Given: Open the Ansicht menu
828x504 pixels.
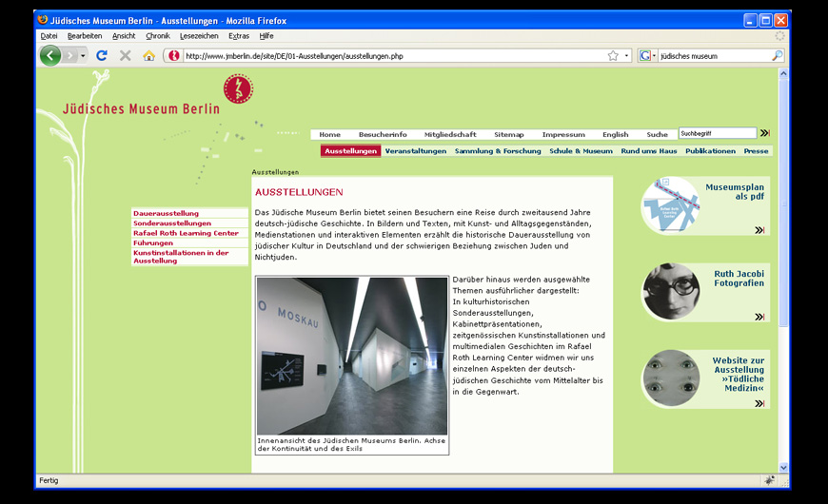Looking at the screenshot, I should tap(124, 36).
